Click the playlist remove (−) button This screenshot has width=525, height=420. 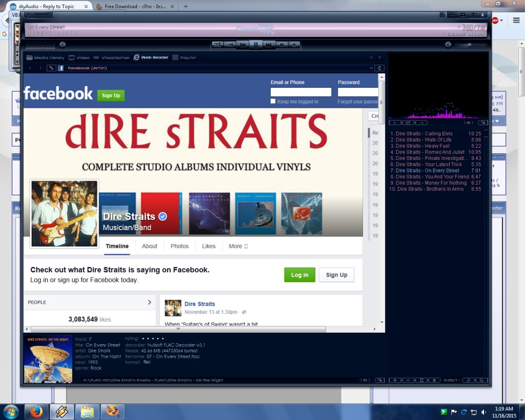tap(408, 380)
